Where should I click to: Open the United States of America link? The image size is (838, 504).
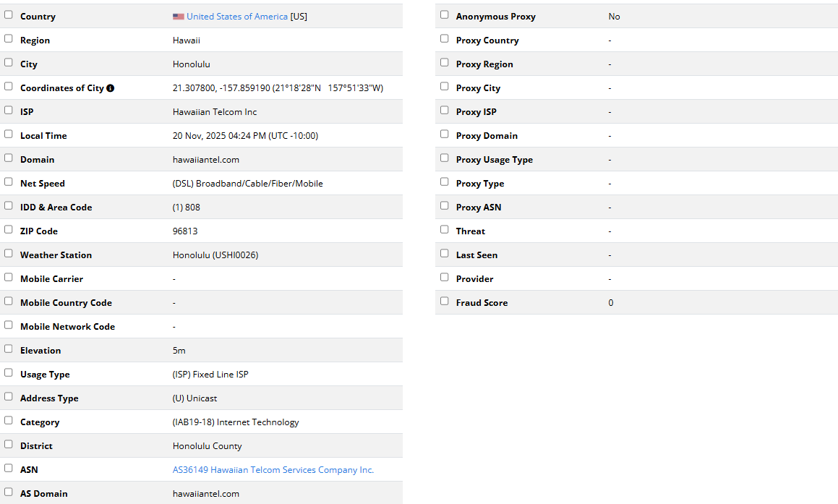[x=237, y=17]
